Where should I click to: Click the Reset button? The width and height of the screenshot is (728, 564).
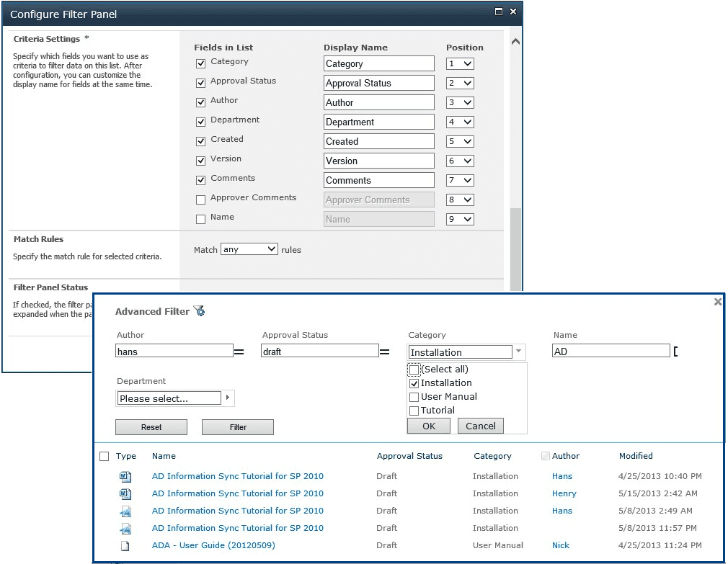(x=151, y=427)
